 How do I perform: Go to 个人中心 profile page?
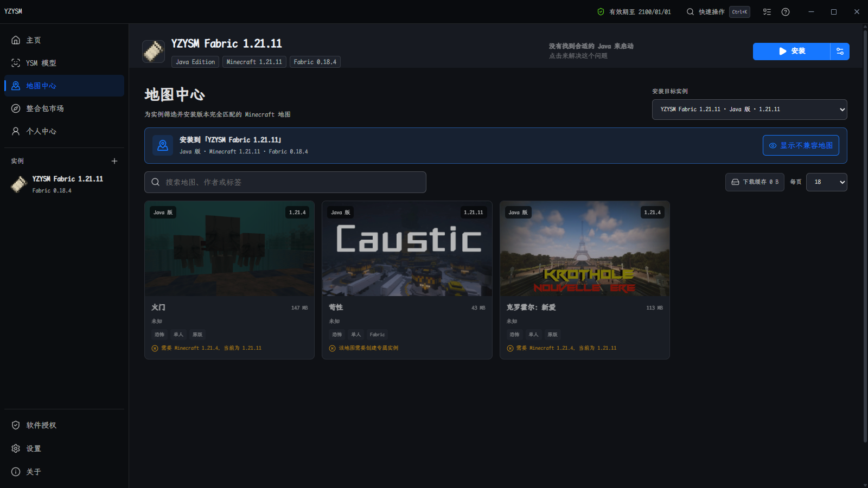point(64,131)
